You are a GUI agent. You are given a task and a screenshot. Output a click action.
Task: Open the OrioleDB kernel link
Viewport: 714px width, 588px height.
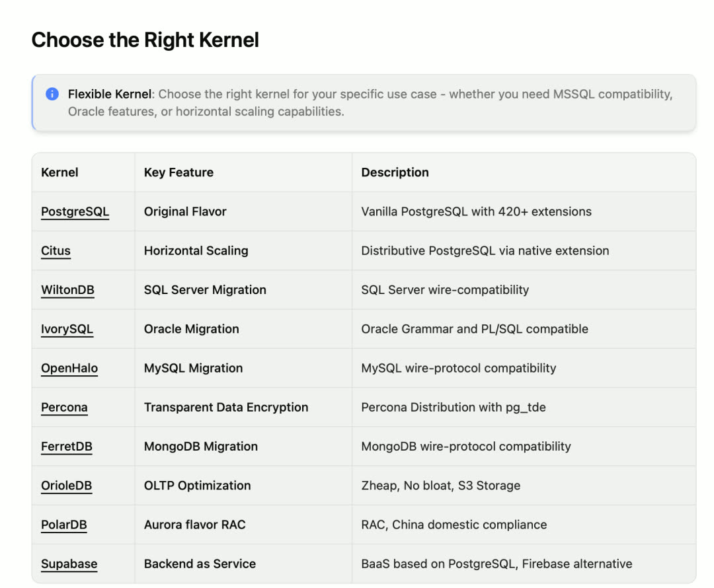click(x=66, y=486)
